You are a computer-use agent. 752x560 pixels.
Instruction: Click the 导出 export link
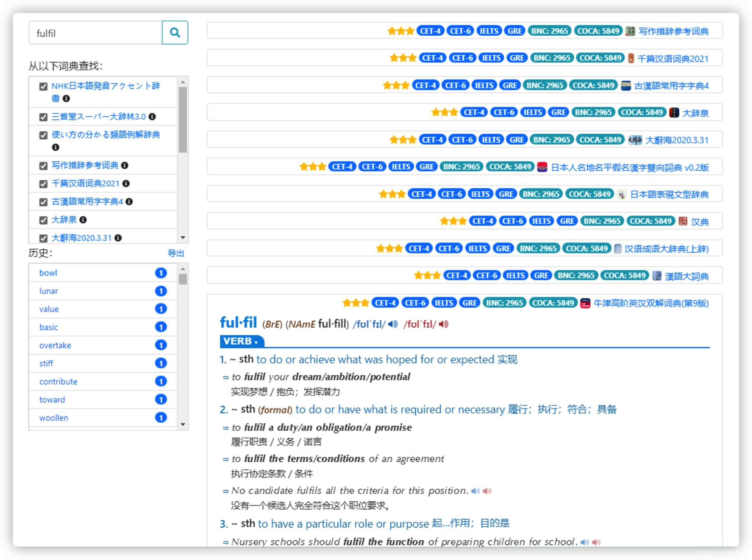tap(175, 253)
